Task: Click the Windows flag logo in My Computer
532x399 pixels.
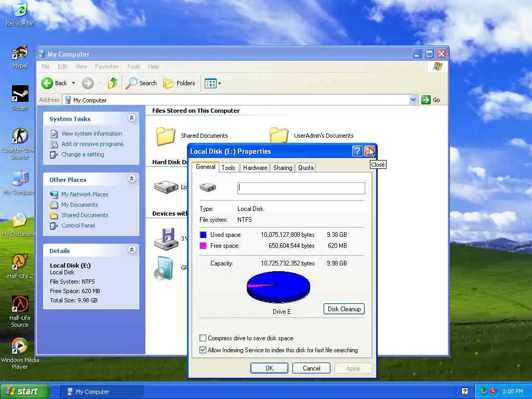Action: (x=437, y=66)
